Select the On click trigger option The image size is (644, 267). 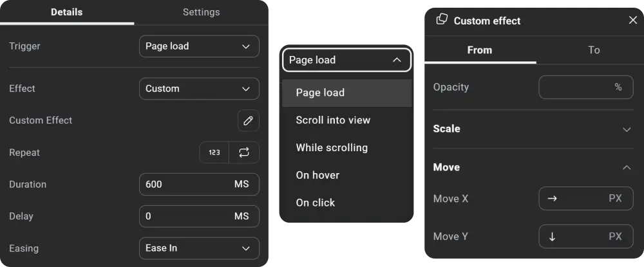[x=316, y=203]
